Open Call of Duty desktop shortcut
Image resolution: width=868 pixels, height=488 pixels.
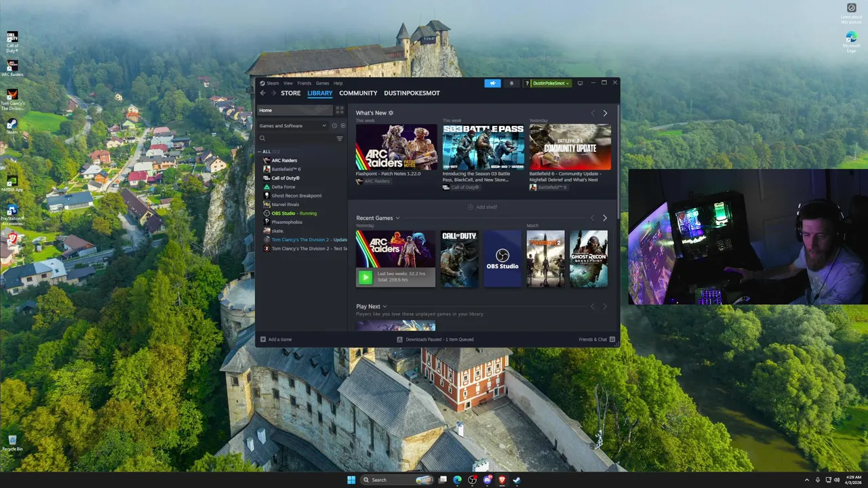click(12, 42)
